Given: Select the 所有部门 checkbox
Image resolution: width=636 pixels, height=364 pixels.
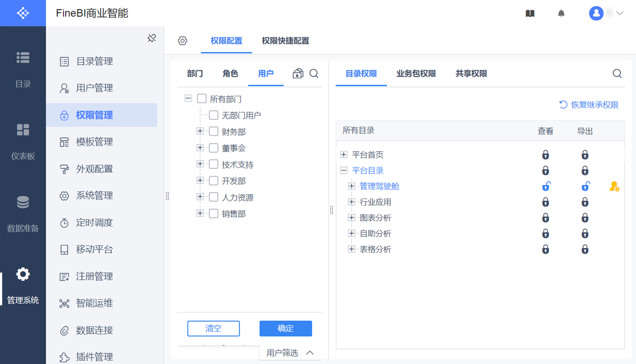Looking at the screenshot, I should [202, 99].
